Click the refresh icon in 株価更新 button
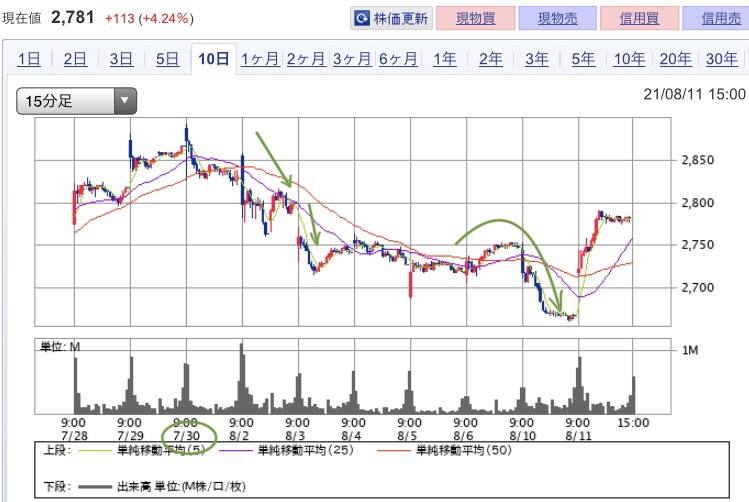 [x=362, y=19]
